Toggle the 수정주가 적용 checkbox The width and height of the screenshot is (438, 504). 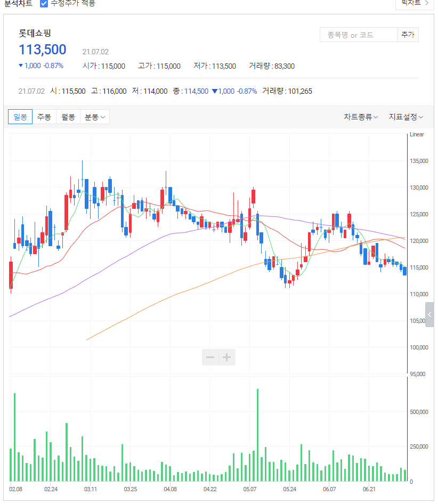(x=44, y=3)
